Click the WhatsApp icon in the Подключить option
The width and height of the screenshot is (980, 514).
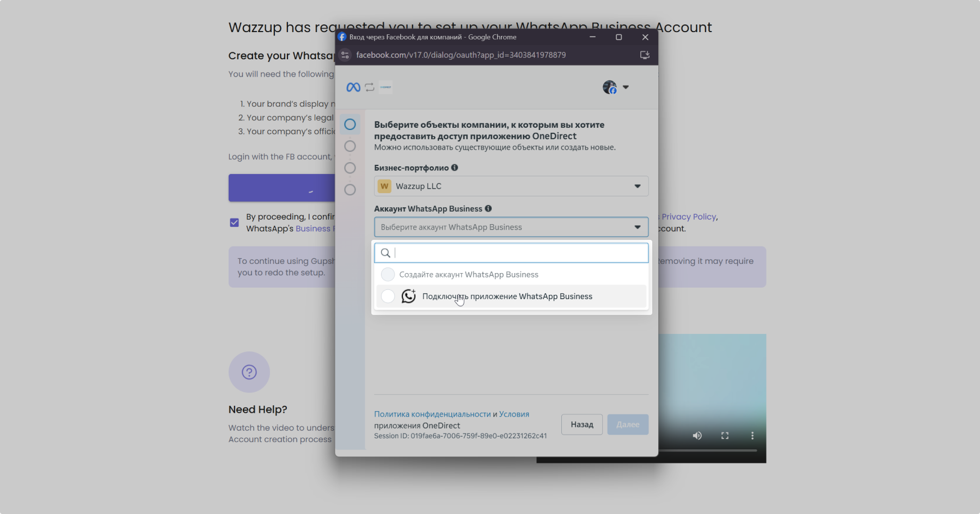pos(408,296)
